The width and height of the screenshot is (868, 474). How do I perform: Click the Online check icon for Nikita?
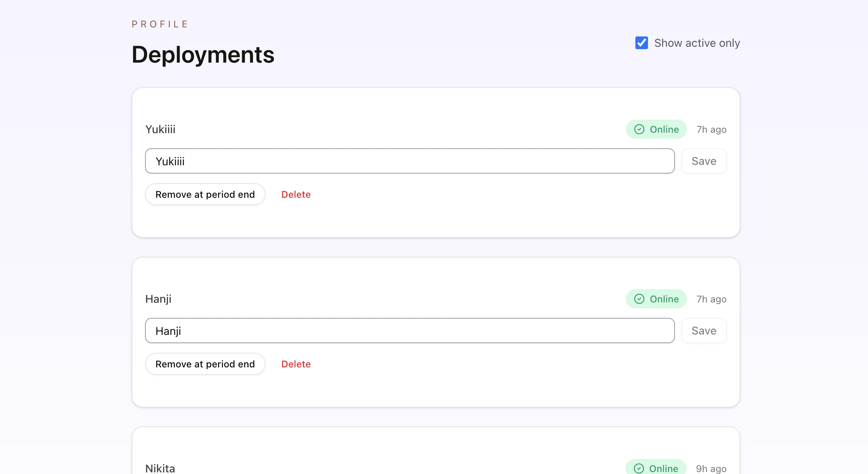pyautogui.click(x=639, y=468)
